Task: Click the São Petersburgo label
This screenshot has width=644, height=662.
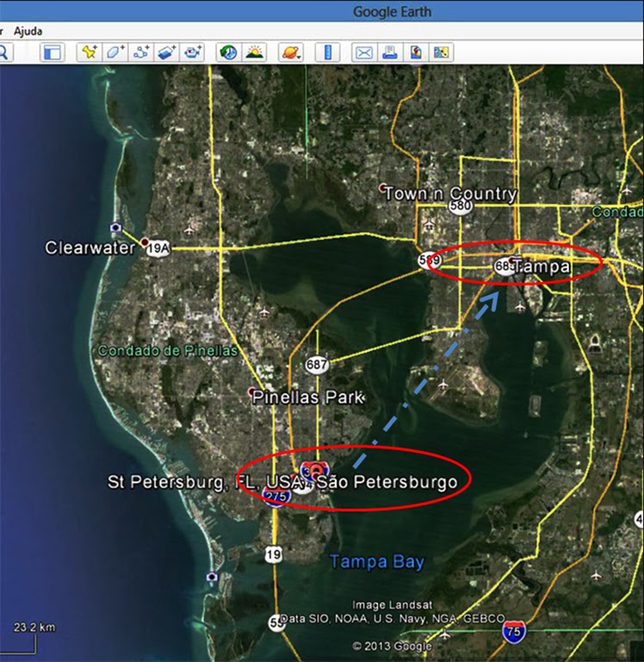Action: click(387, 482)
